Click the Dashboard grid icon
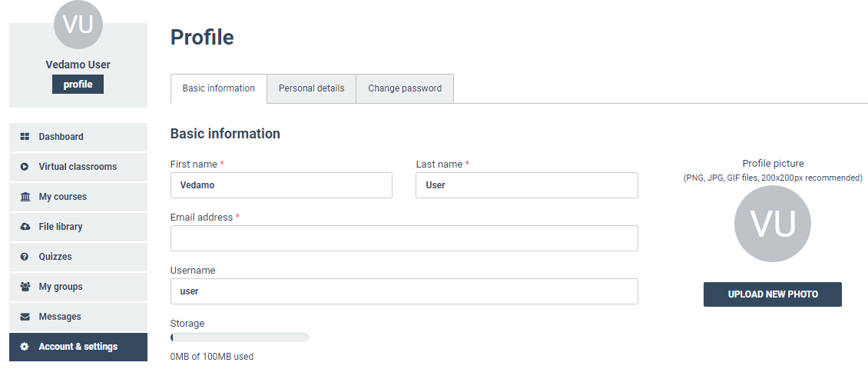This screenshot has height=379, width=868. (x=25, y=136)
